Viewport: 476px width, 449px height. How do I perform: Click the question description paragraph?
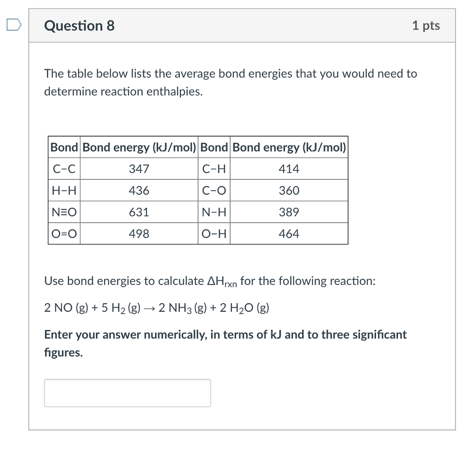[231, 82]
